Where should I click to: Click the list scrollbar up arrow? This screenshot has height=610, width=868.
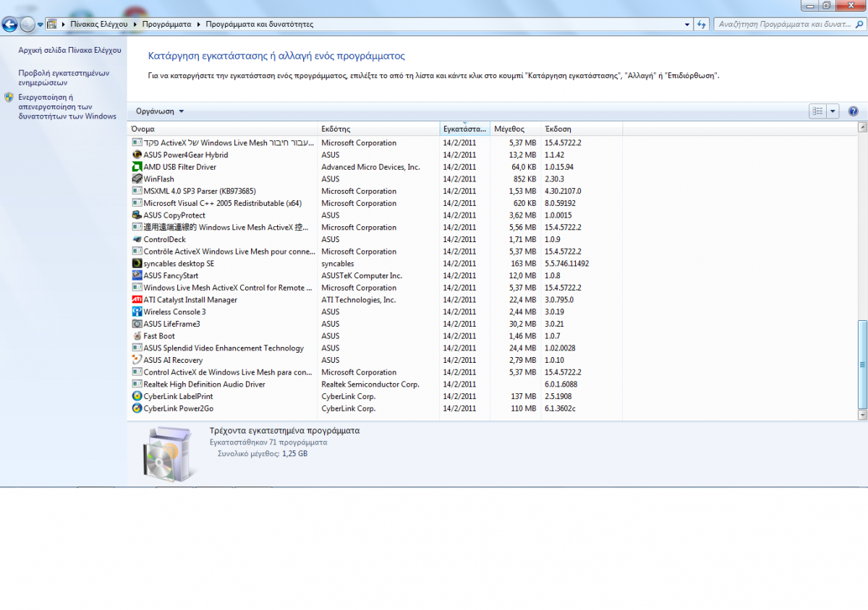coord(861,127)
